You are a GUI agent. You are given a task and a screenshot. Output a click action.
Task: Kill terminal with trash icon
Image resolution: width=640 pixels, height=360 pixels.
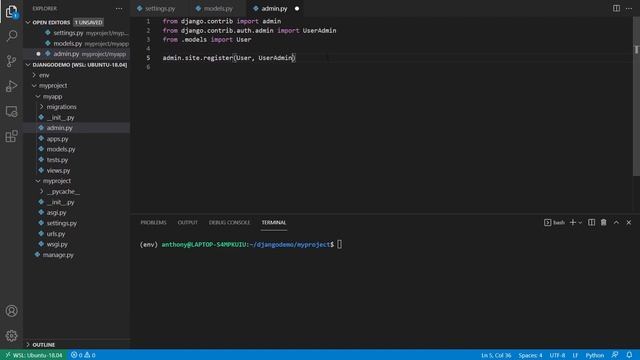[x=604, y=222]
